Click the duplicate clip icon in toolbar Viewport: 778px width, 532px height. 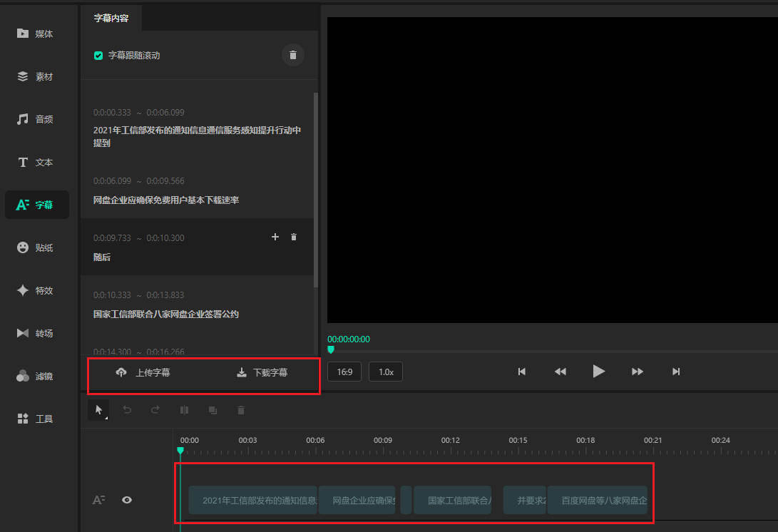[x=213, y=410]
